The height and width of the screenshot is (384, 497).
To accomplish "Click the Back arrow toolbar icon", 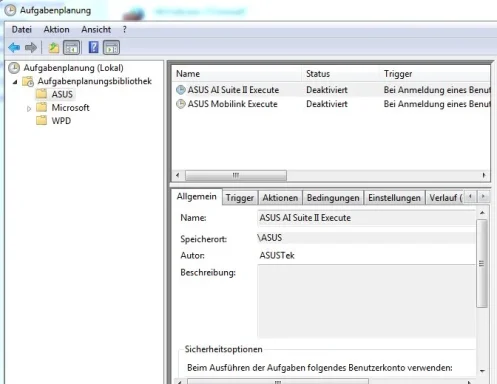I will pyautogui.click(x=14, y=48).
